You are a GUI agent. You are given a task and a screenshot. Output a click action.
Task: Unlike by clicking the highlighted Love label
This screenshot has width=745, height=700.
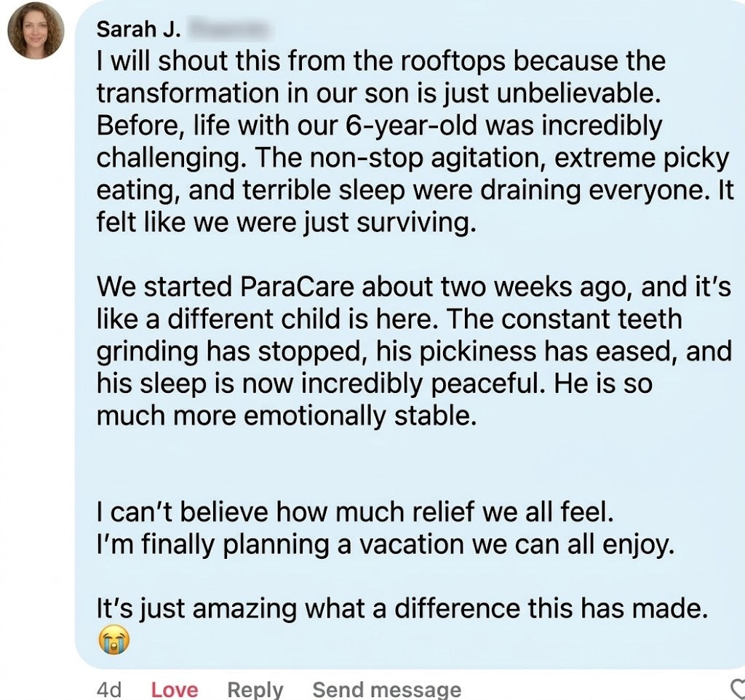click(175, 689)
